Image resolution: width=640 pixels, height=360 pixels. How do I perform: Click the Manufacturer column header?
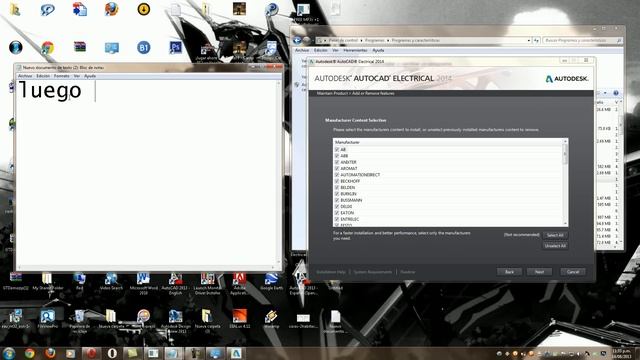pyautogui.click(x=448, y=142)
